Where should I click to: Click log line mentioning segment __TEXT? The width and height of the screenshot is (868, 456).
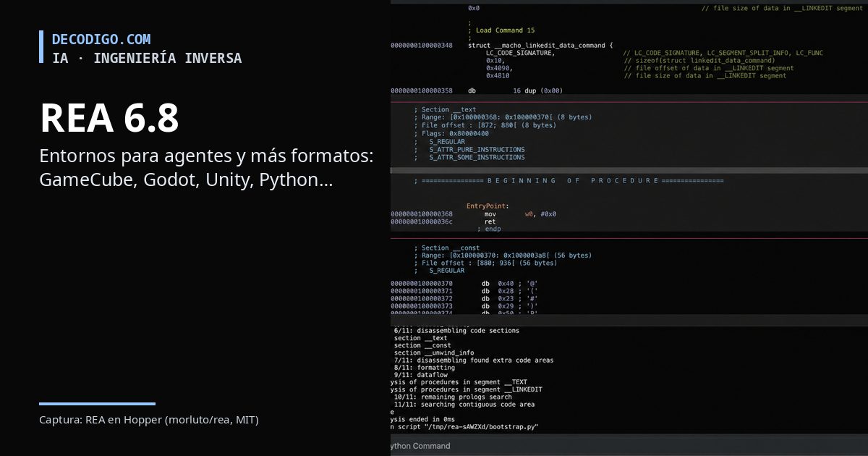tap(459, 382)
